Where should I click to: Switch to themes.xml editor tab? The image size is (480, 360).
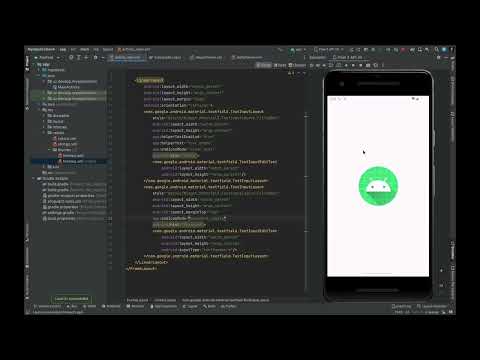[247, 58]
